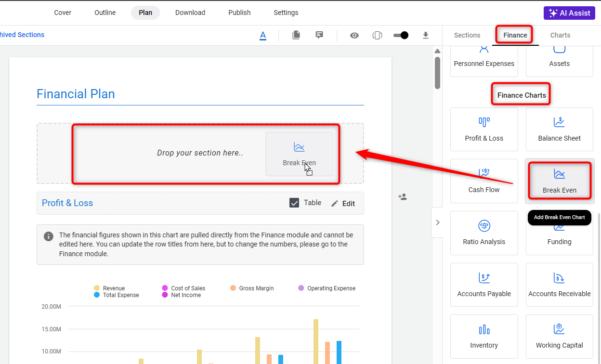Add the Ratio Analysis chart card
This screenshot has width=601, height=364.
pos(484,233)
